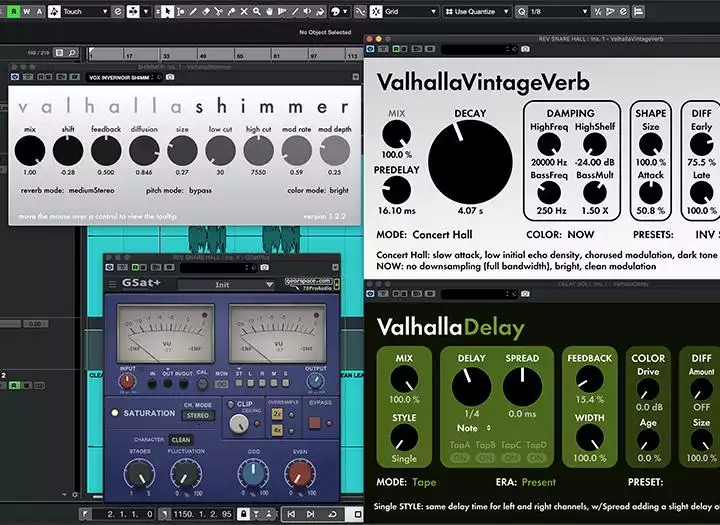Click the GSat+ MON link button
Viewport: 720px width, 525px height.
pyautogui.click(x=221, y=384)
